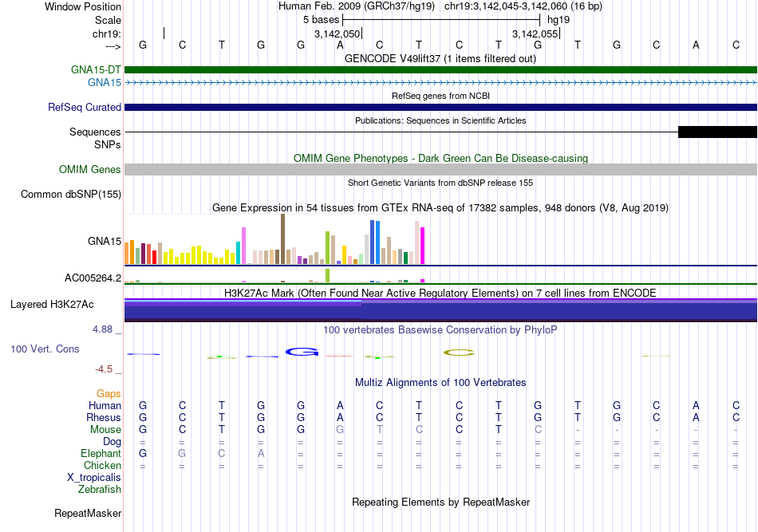758x532 pixels.
Task: Click the dark green GNA15-DT gene bar
Action: (x=440, y=70)
